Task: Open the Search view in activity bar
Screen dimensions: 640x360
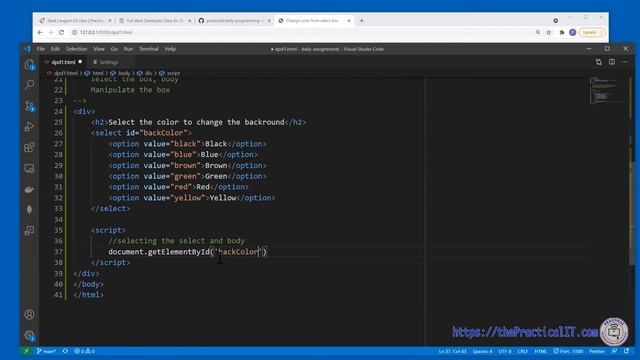Action: [x=29, y=84]
